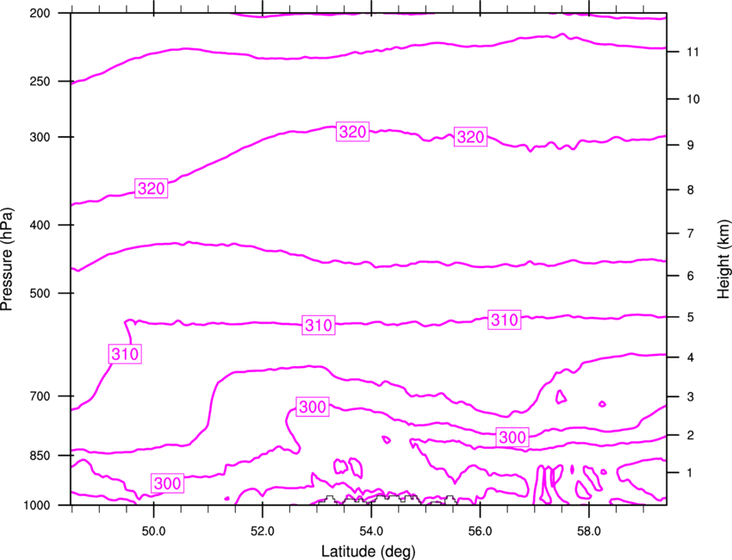Click the 56.0 latitude tick label
Image resolution: width=732 pixels, height=560 pixels.
[x=481, y=532]
